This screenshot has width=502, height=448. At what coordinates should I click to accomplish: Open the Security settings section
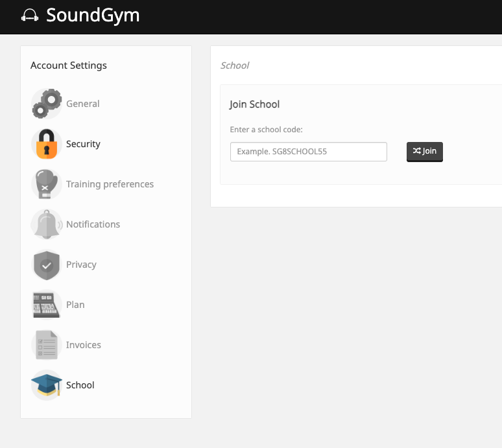coord(83,144)
